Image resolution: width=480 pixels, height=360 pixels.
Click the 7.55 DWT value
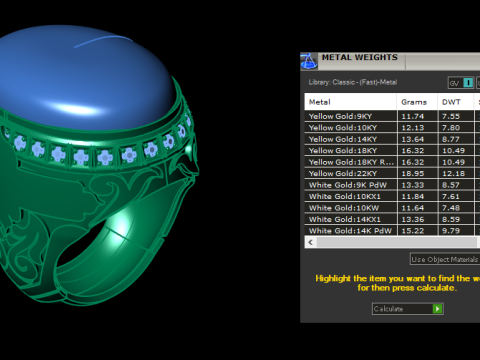(x=451, y=116)
